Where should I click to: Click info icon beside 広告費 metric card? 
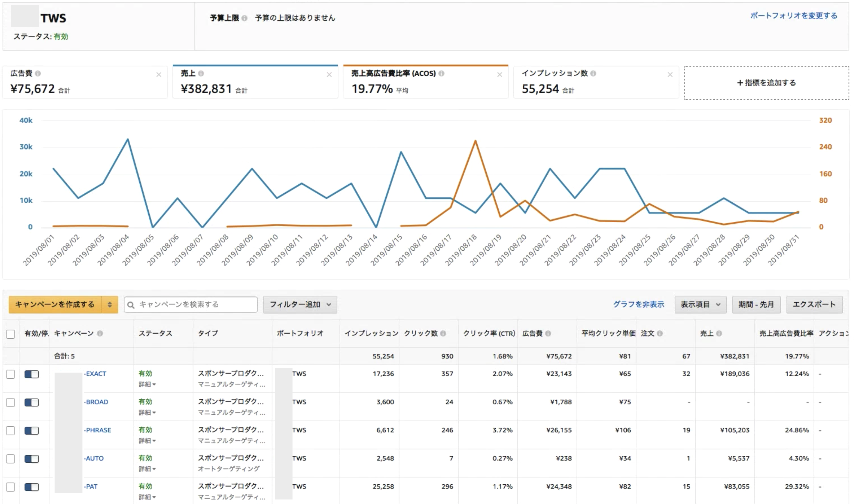(38, 73)
